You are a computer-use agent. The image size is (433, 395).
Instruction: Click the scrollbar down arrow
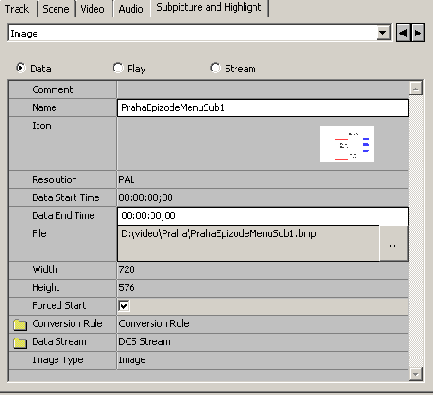click(416, 374)
